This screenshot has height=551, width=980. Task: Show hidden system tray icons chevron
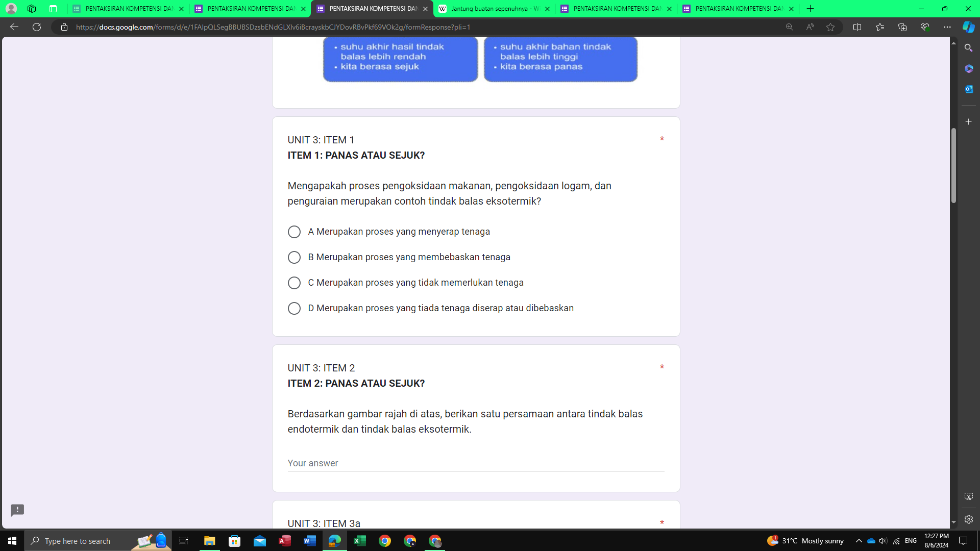point(859,541)
